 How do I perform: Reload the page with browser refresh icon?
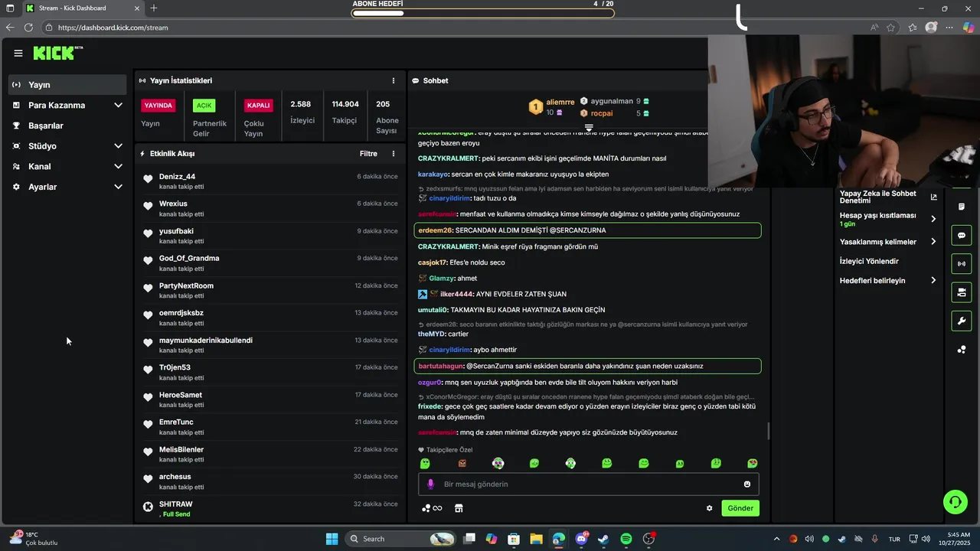click(28, 28)
